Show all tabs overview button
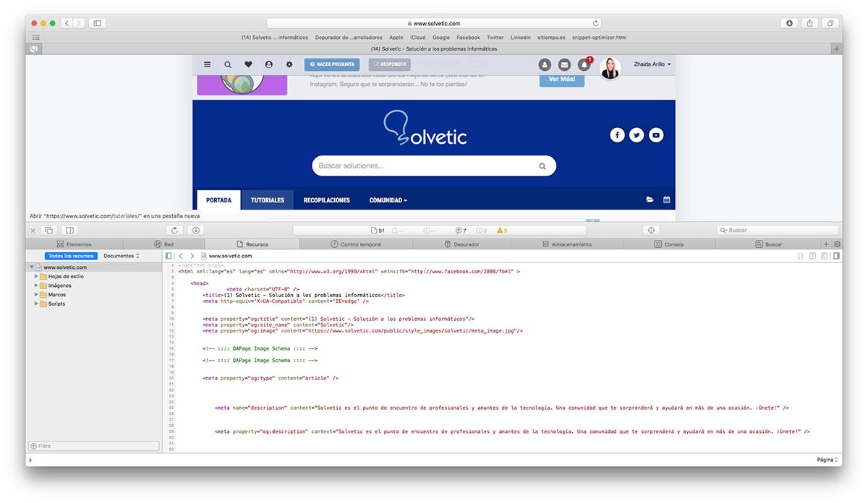868x503 pixels. click(830, 23)
